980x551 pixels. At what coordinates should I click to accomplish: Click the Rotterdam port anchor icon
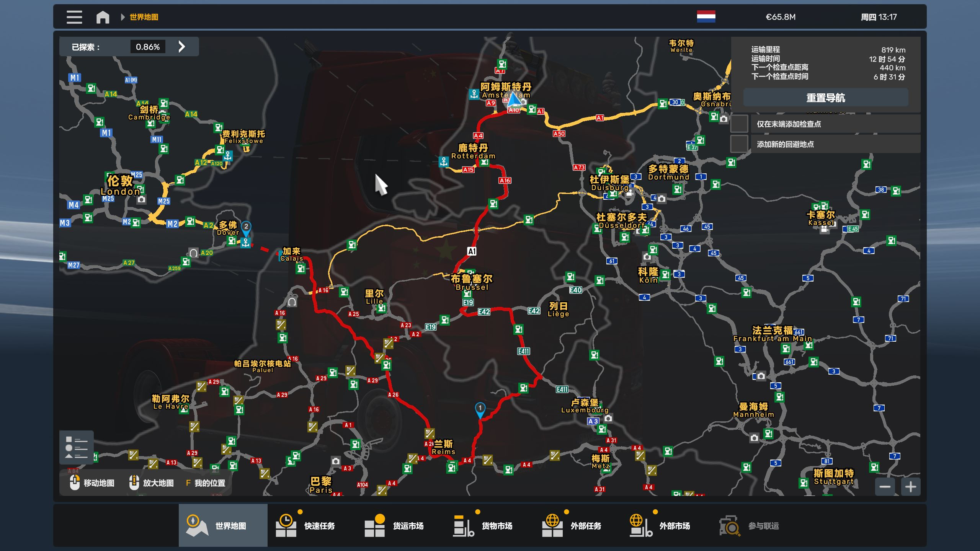pos(444,161)
